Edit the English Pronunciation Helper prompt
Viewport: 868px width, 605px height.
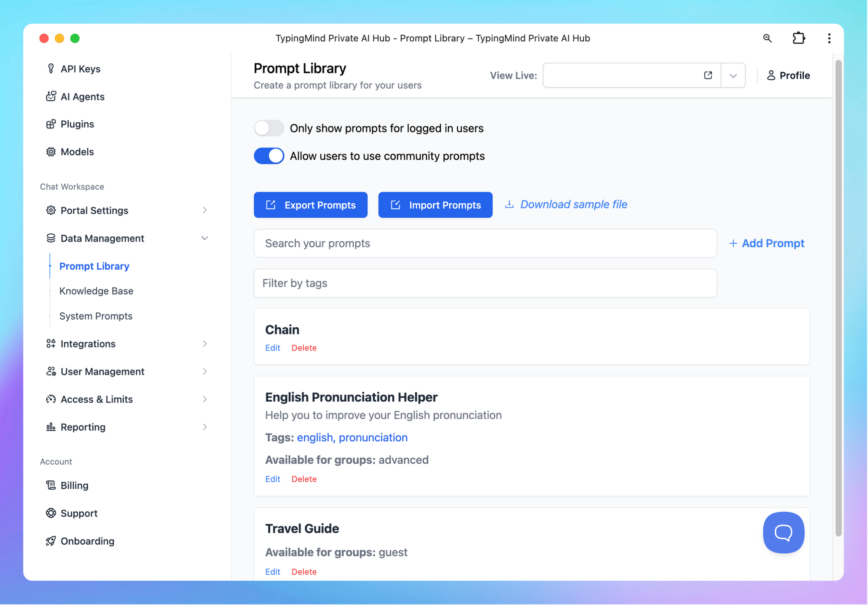pos(273,479)
